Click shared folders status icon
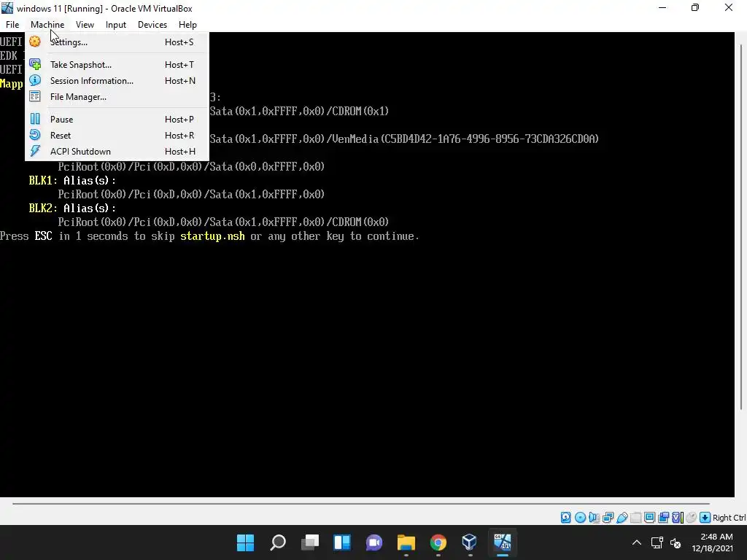This screenshot has height=560, width=747. pos(635,518)
